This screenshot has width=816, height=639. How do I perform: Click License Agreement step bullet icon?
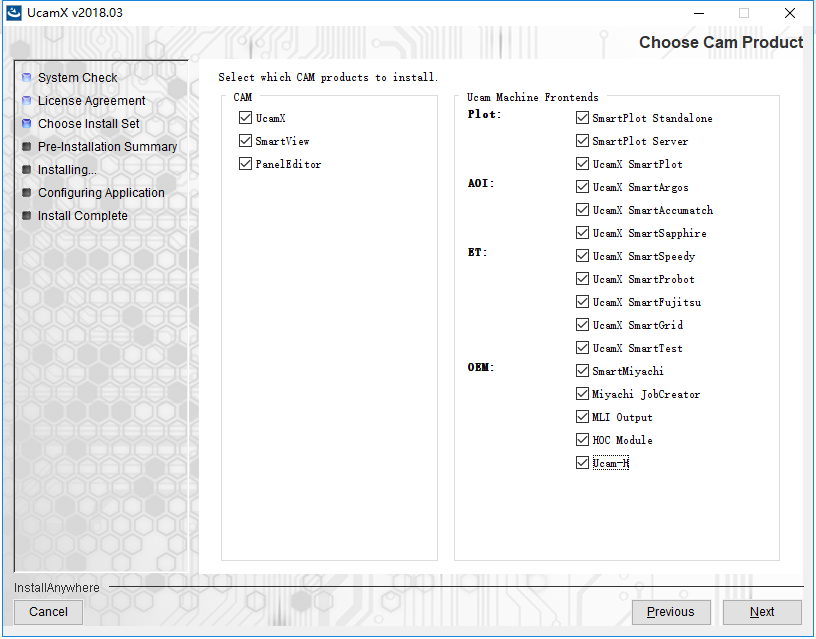27,100
